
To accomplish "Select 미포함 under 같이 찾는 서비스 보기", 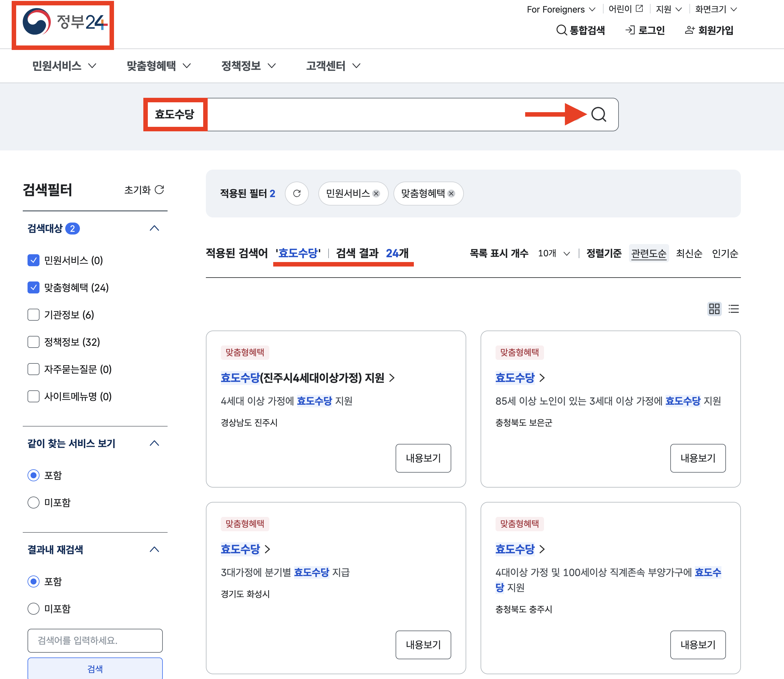I will (x=33, y=503).
